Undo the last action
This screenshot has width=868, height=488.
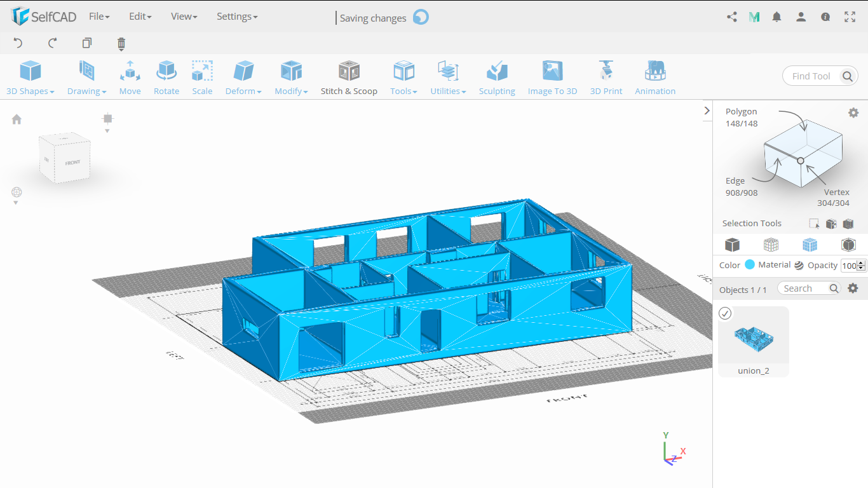(18, 43)
